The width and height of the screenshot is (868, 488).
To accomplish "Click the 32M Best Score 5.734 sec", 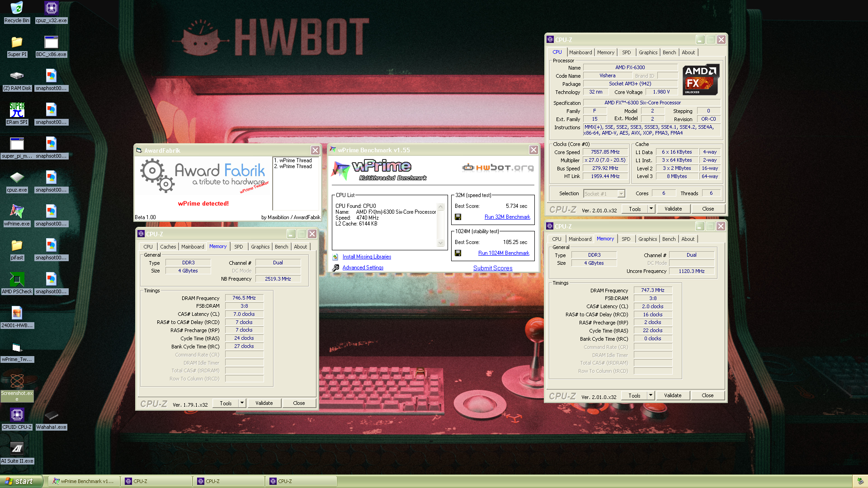I will pos(516,206).
